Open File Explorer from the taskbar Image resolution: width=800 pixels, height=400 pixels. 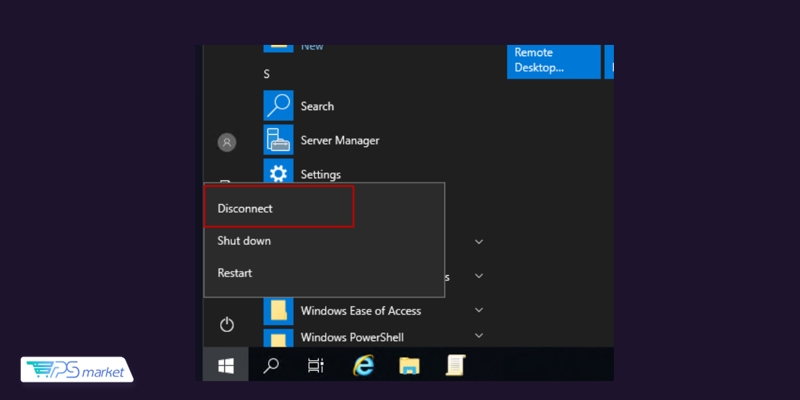coord(409,366)
